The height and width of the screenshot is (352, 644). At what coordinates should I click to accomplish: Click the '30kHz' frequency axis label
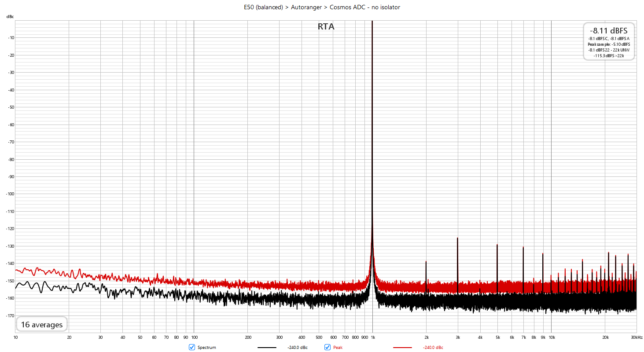[x=636, y=337]
